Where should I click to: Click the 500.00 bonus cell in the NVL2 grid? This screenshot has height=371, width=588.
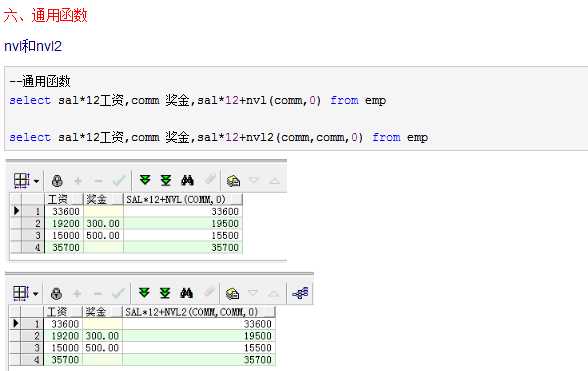coord(102,348)
